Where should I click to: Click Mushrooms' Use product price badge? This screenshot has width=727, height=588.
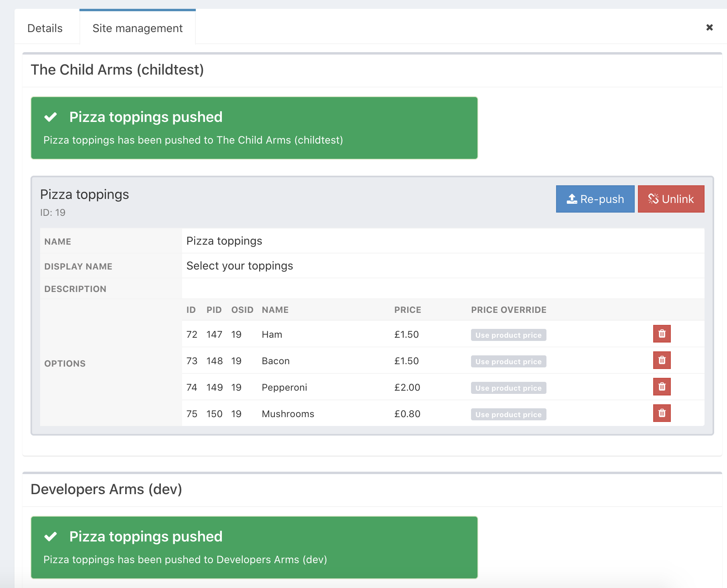point(508,414)
